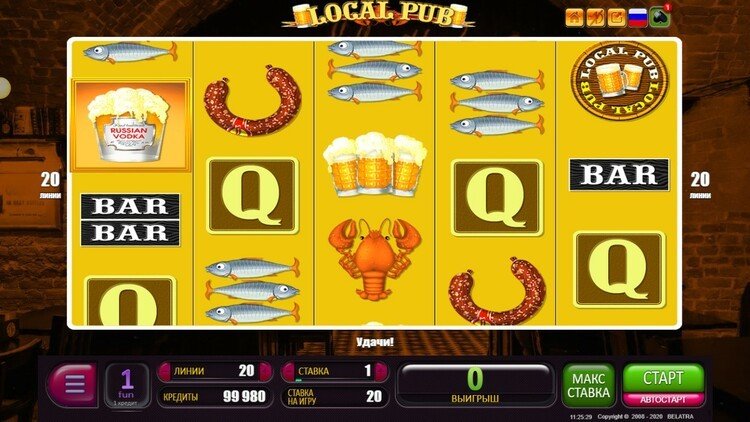The width and height of the screenshot is (750, 422).
Task: Open the green spade card icon
Action: tap(659, 18)
